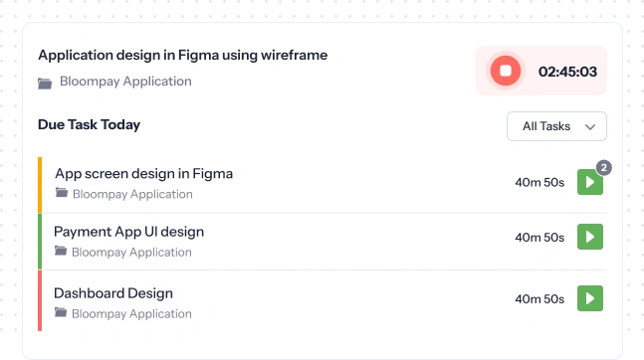Click folder icon under App screen design task
Screen dimensions: 644x360
click(x=62, y=193)
